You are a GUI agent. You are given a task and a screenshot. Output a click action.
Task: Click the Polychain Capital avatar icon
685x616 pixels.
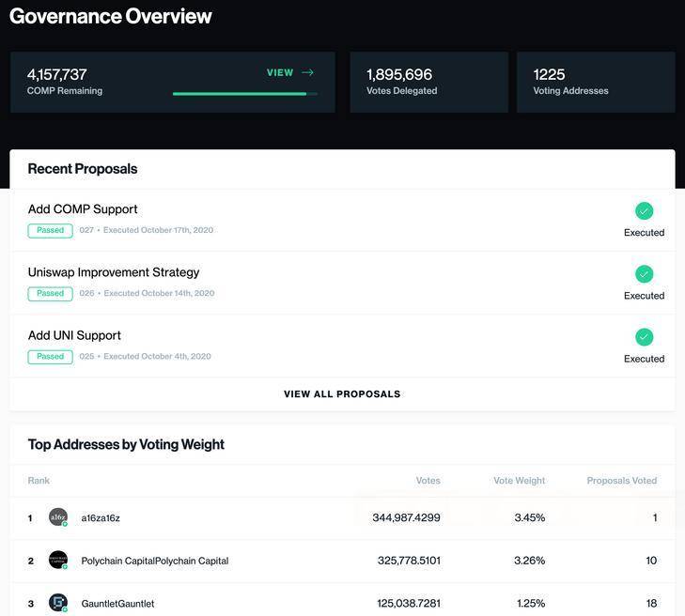click(58, 560)
